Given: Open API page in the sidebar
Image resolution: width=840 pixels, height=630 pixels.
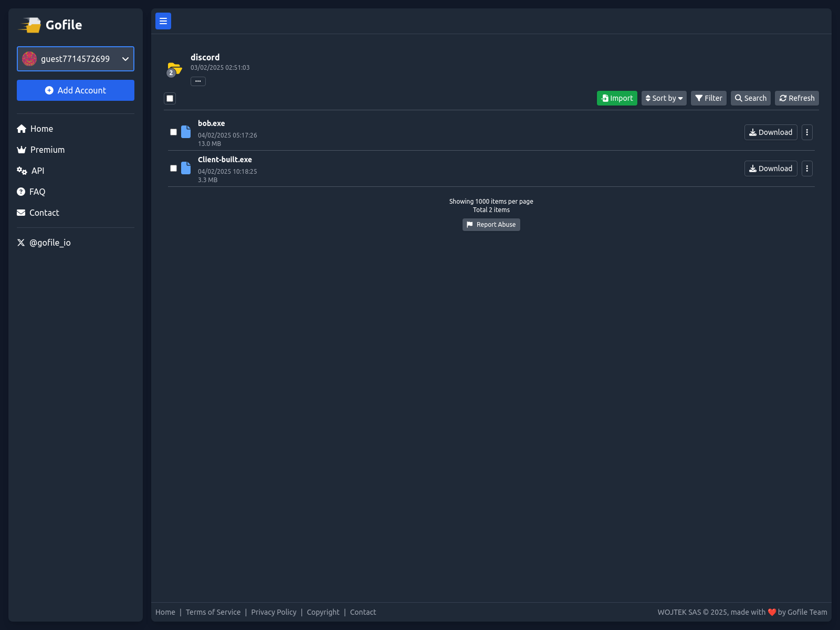Looking at the screenshot, I should [x=30, y=171].
